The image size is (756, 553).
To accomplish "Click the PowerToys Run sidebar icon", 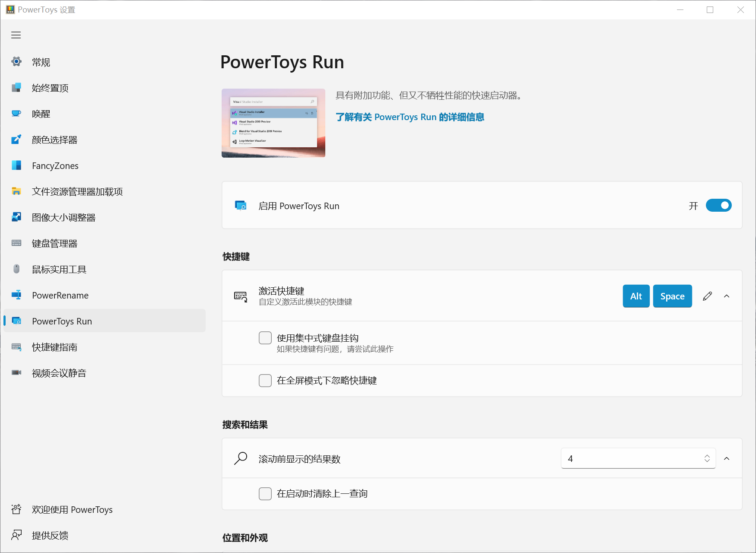I will [16, 321].
